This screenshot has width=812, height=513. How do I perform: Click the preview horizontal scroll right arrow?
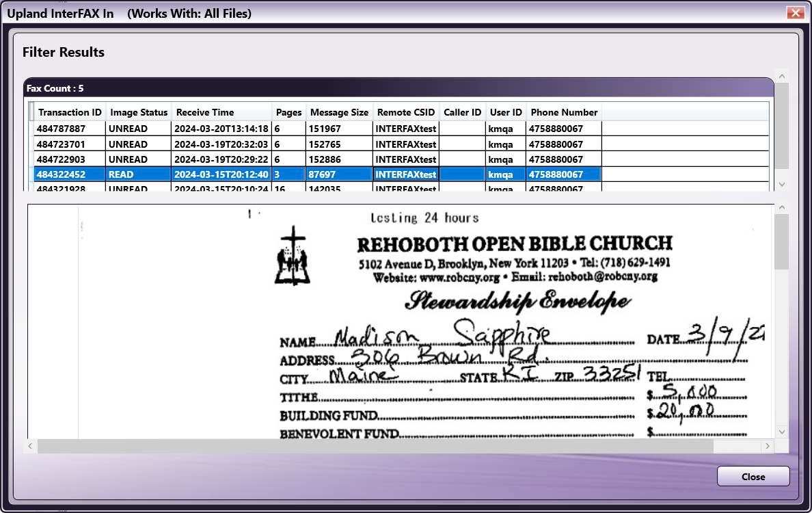click(768, 446)
